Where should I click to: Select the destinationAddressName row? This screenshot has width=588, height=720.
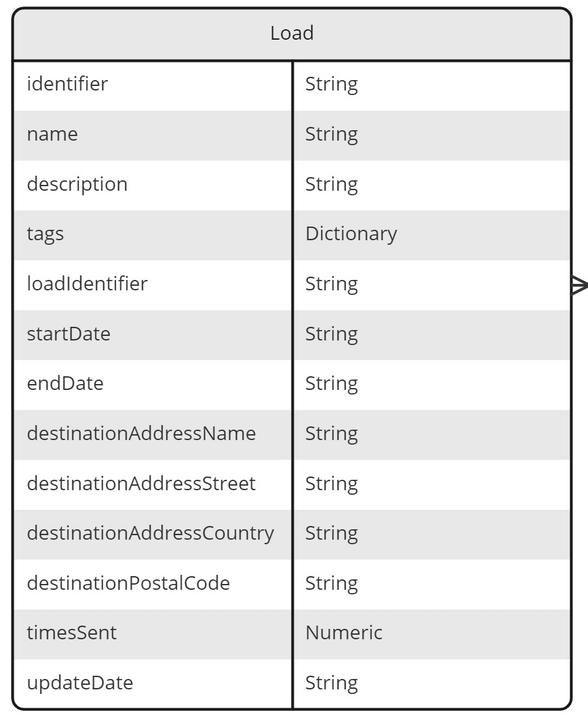[292, 434]
